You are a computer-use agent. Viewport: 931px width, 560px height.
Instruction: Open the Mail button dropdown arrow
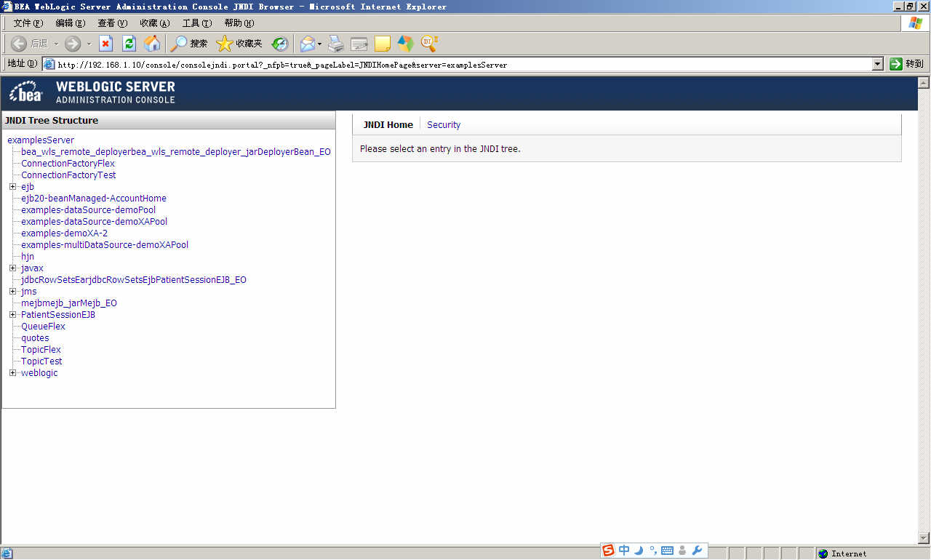point(319,44)
